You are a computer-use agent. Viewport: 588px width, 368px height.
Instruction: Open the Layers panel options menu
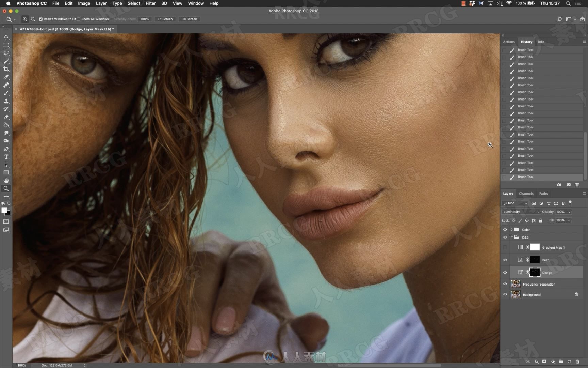click(584, 194)
